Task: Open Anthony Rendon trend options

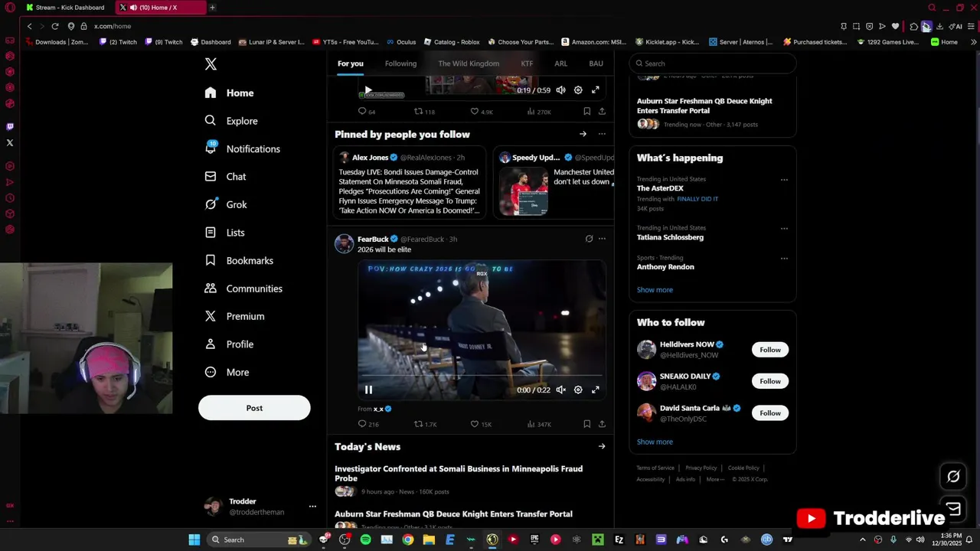Action: click(784, 259)
